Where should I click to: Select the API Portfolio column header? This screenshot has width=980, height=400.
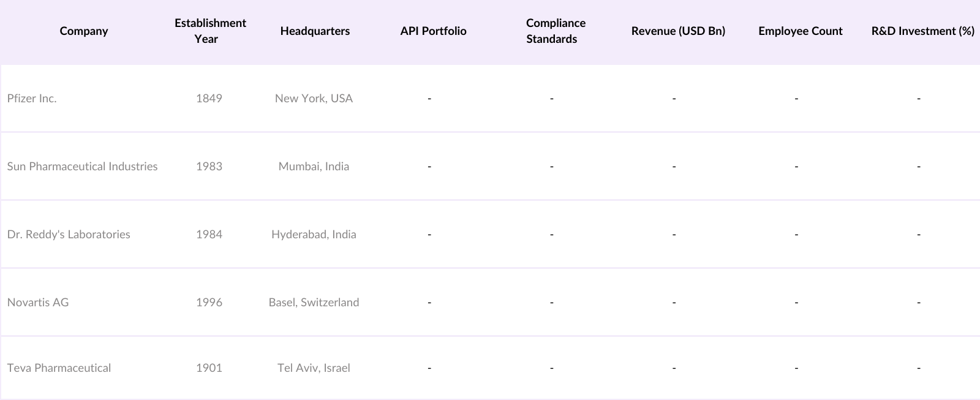(433, 31)
